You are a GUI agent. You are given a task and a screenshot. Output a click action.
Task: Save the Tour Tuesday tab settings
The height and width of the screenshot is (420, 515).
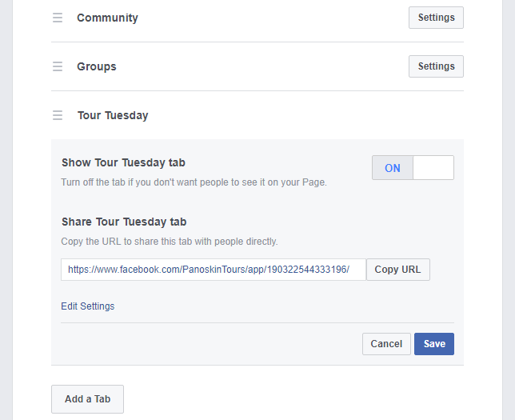point(434,344)
